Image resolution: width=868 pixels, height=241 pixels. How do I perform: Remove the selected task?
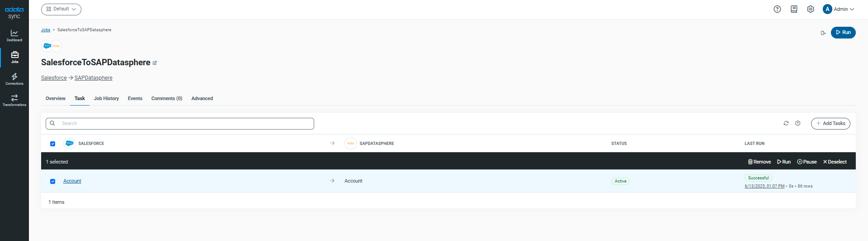pos(759,162)
